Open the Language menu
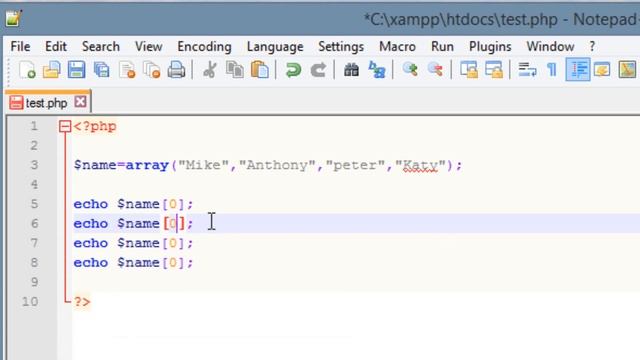Image resolution: width=640 pixels, height=360 pixels. tap(275, 47)
